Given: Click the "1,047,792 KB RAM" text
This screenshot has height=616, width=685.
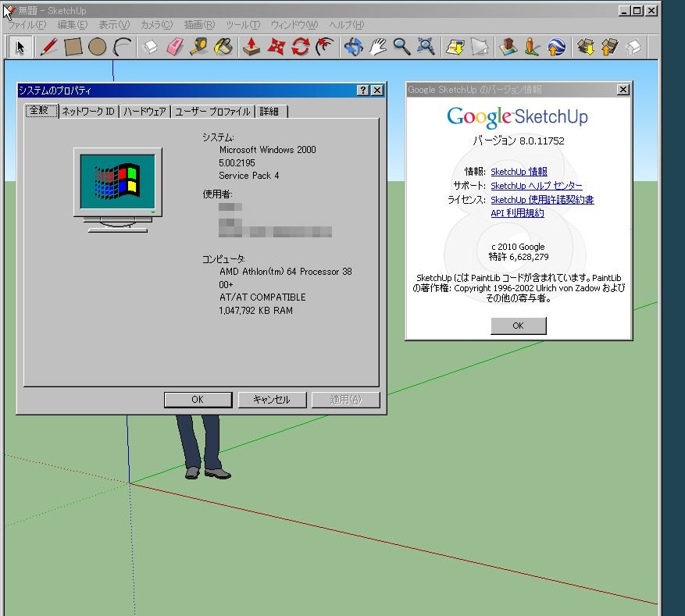Looking at the screenshot, I should pos(256,311).
